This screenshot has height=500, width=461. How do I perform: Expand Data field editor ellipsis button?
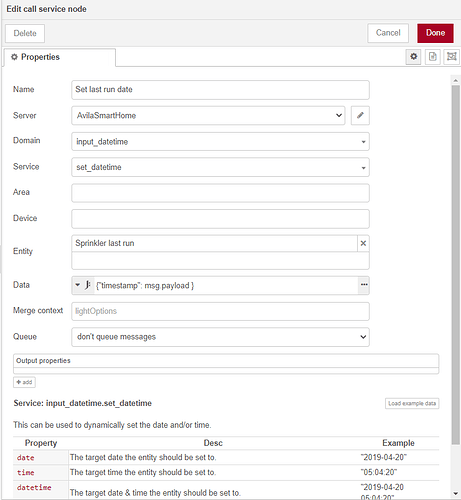click(364, 285)
